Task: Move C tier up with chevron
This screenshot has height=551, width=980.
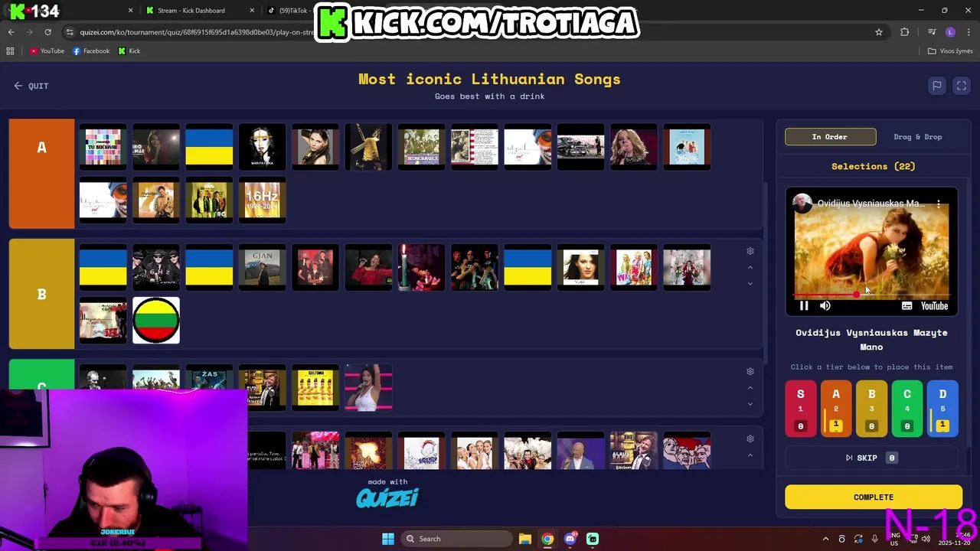Action: coord(750,388)
